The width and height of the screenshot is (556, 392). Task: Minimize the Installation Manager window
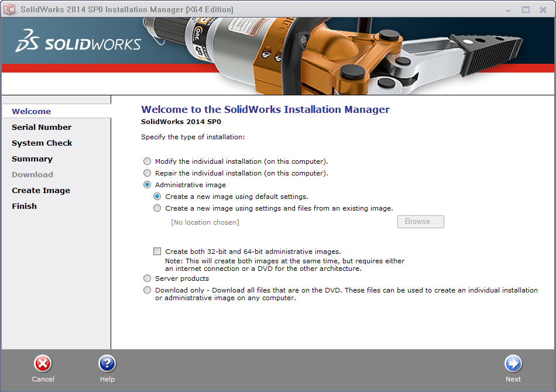coord(508,10)
